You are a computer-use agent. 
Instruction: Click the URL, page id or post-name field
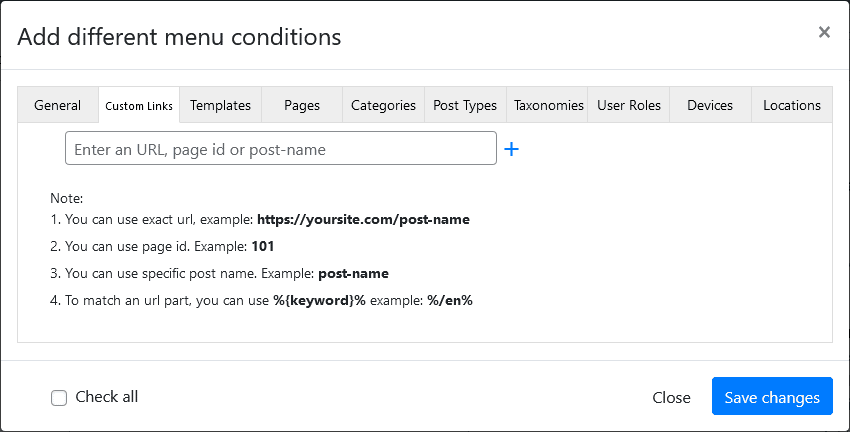281,149
